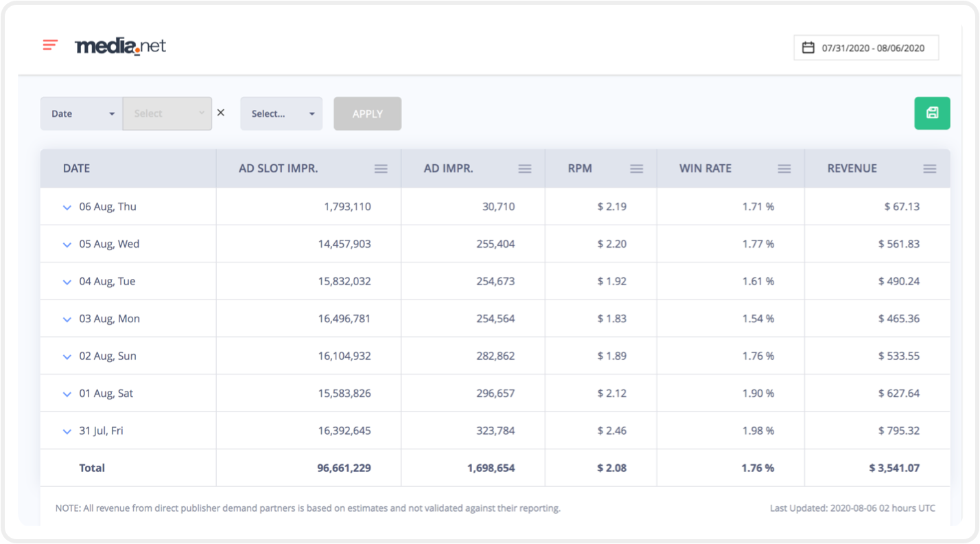Screen dimensions: 980x544
Task: Open the disabled Select value dropdown
Action: [x=167, y=113]
